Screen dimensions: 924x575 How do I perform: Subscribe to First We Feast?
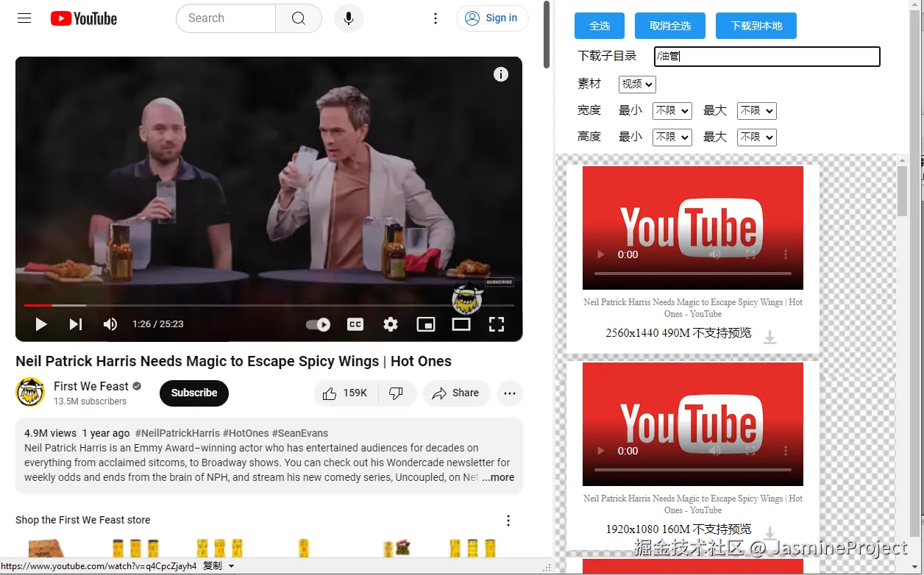194,393
